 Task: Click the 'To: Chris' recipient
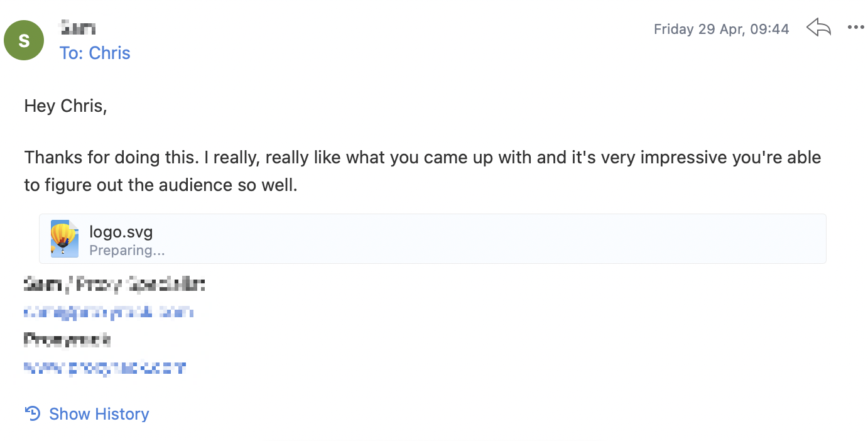[95, 53]
